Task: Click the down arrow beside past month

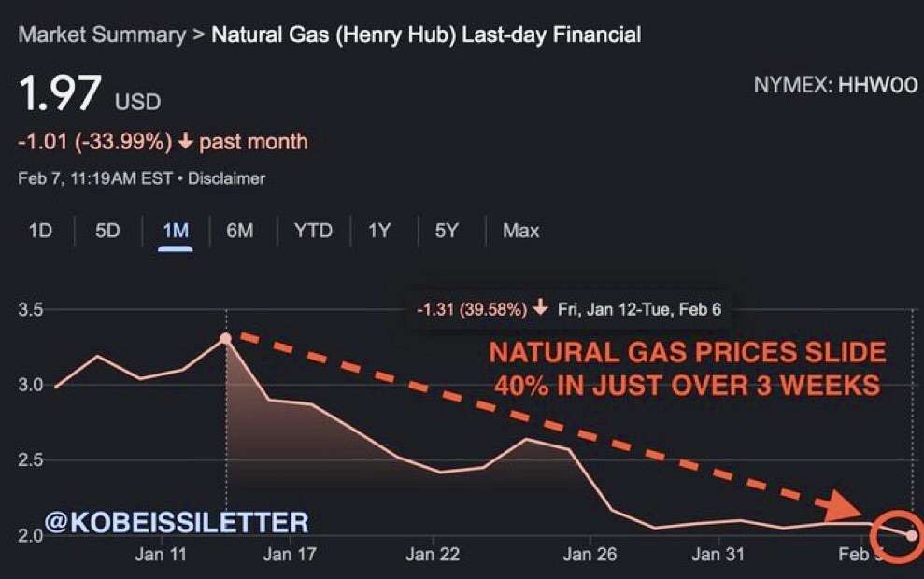Action: click(x=185, y=142)
